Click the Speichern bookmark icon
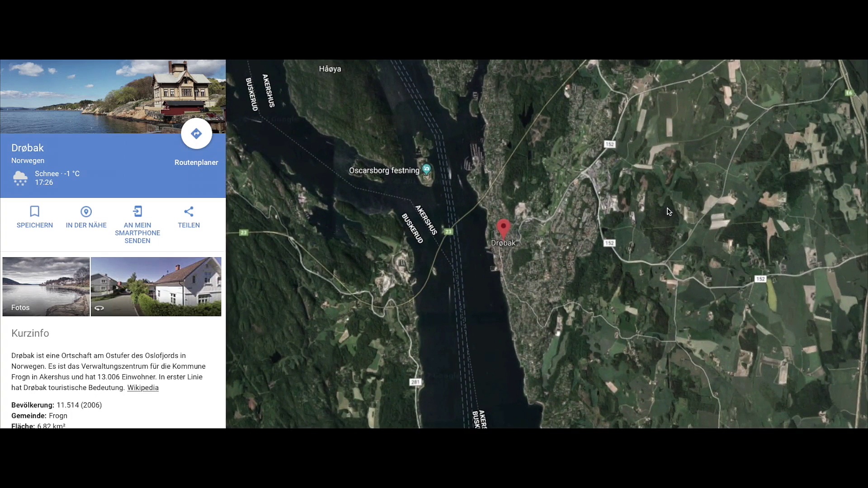868x488 pixels. (x=35, y=211)
